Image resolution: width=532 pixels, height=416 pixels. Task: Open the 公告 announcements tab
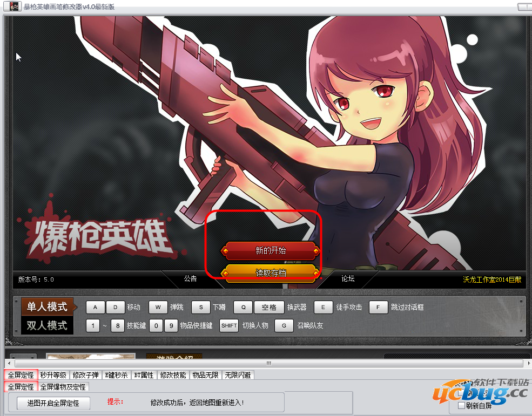[x=190, y=279]
